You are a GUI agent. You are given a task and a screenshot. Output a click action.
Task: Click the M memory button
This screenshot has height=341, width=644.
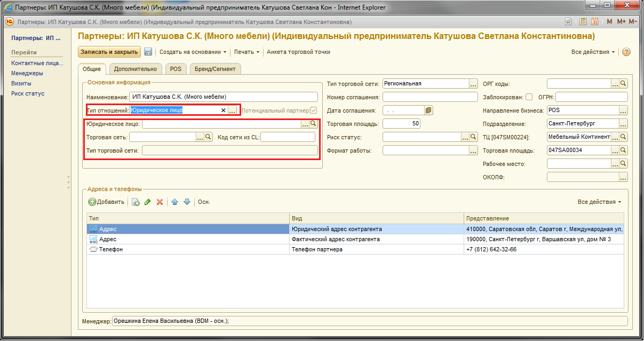[610, 22]
